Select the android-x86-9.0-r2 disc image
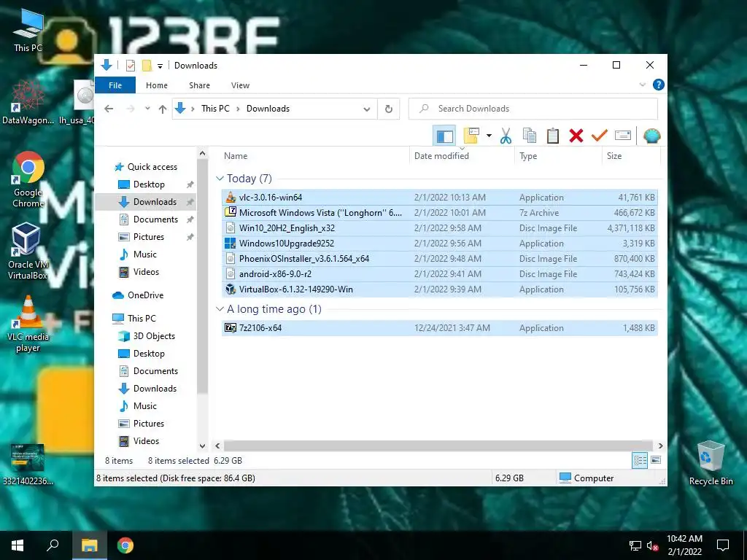The height and width of the screenshot is (560, 747). pos(439,274)
